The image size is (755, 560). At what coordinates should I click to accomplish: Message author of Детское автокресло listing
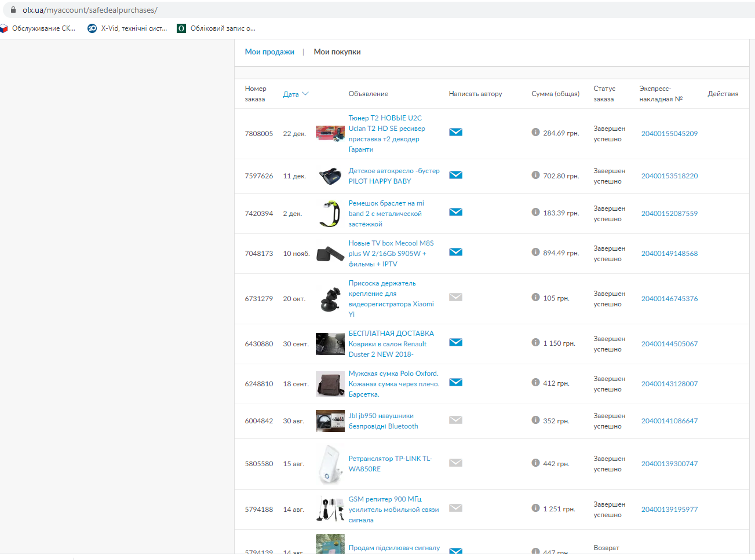(455, 175)
